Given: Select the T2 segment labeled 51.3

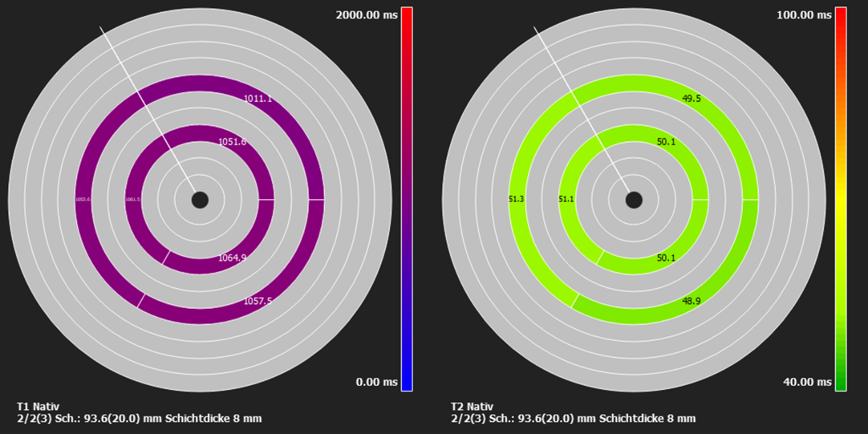Looking at the screenshot, I should [515, 200].
